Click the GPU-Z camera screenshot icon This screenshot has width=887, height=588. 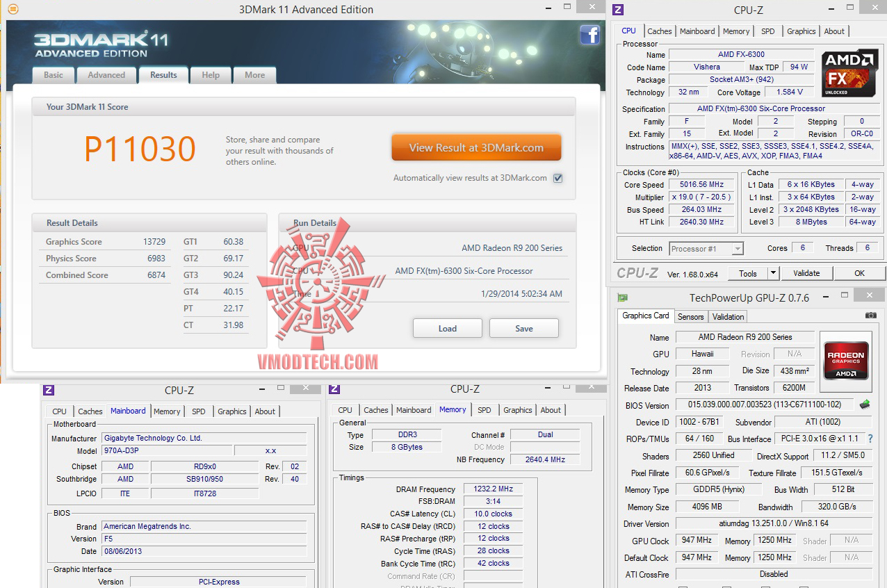(x=870, y=315)
